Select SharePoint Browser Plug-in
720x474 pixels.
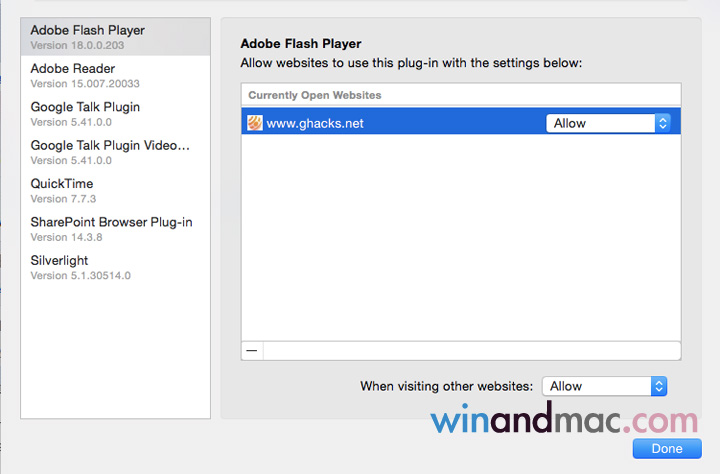(x=115, y=228)
